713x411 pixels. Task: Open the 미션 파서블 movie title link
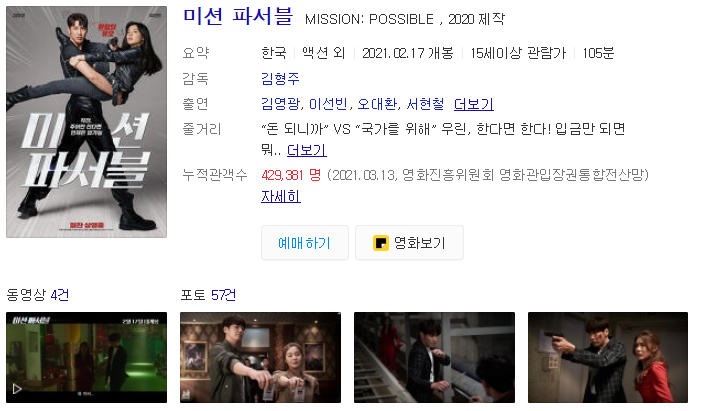[x=237, y=16]
